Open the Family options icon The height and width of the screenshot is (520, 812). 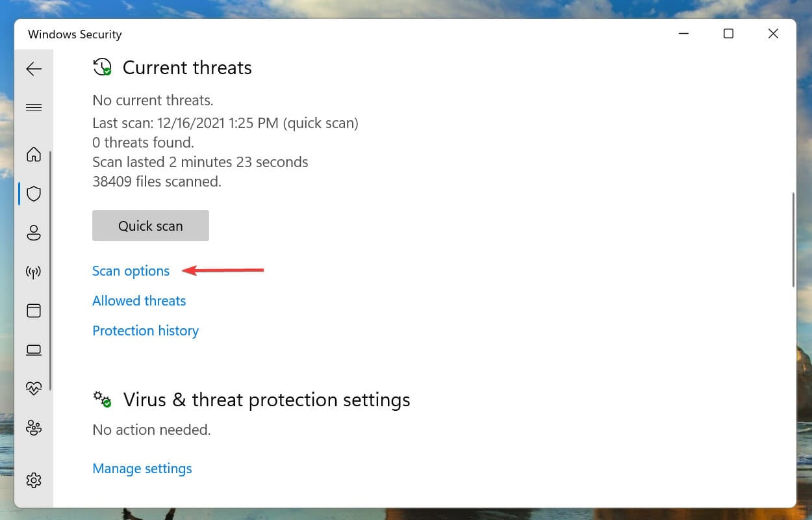pyautogui.click(x=34, y=428)
